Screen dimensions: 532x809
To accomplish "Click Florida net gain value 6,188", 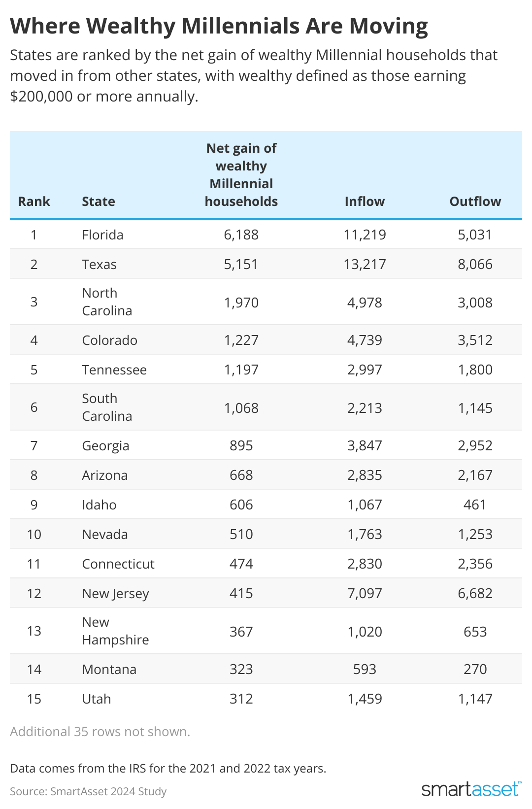I will [x=241, y=235].
